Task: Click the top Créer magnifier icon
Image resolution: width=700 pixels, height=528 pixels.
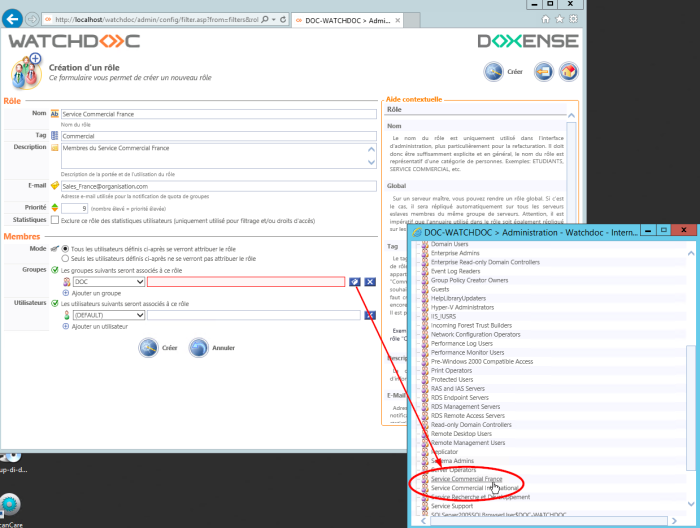Action: [x=494, y=72]
